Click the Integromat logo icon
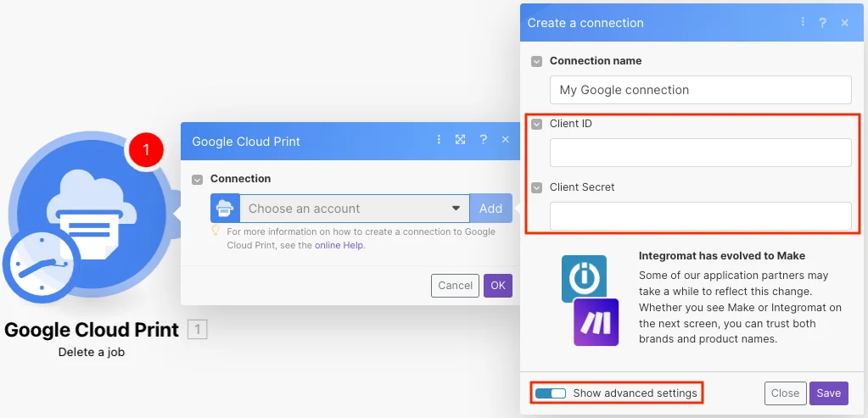868x418 pixels. [x=584, y=277]
